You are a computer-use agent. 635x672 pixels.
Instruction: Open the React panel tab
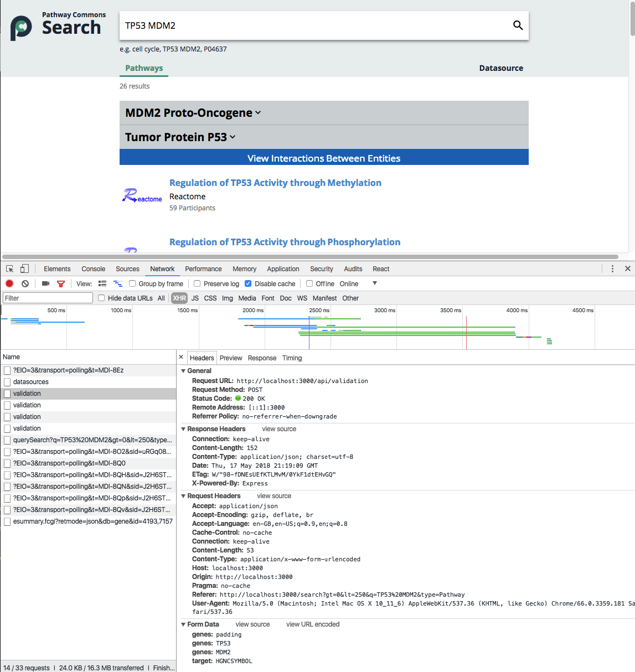(x=381, y=269)
